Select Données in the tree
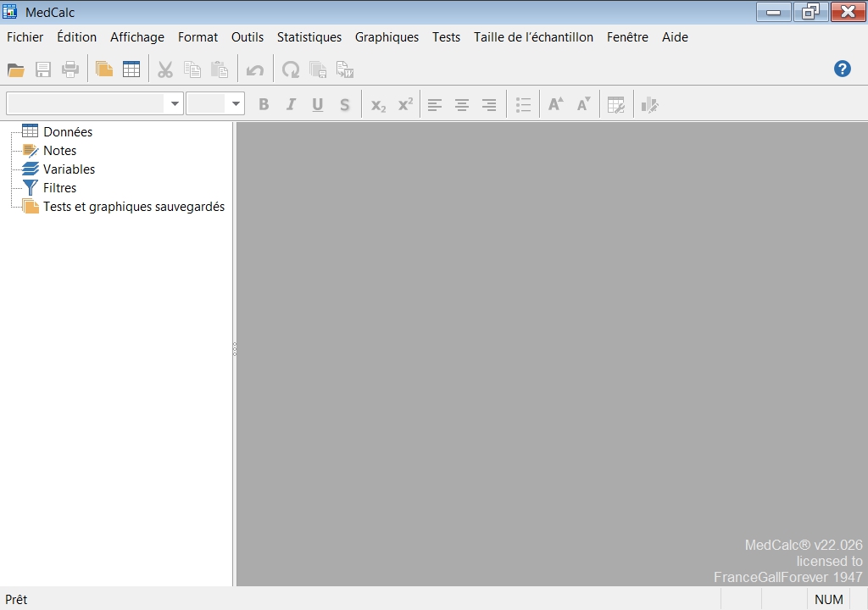Screen dimensions: 868x610 click(x=68, y=131)
